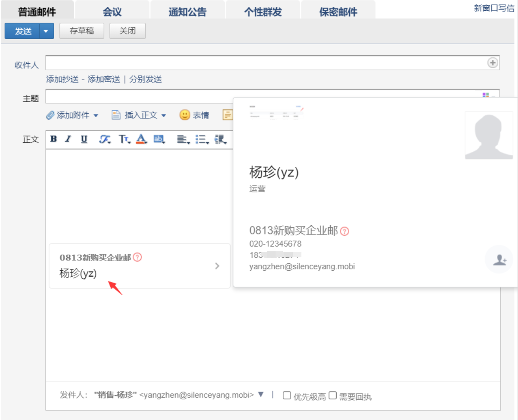This screenshot has width=518, height=420.
Task: Open the font size tool
Action: coord(124,139)
